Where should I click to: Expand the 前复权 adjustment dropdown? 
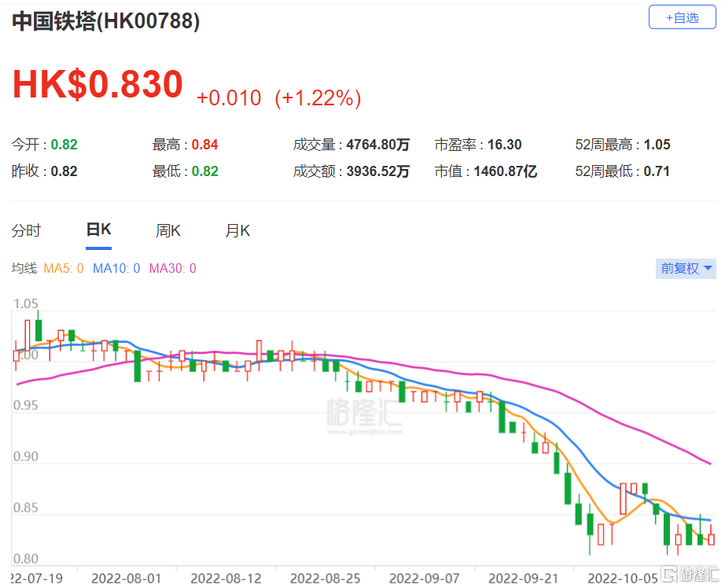pos(686,269)
